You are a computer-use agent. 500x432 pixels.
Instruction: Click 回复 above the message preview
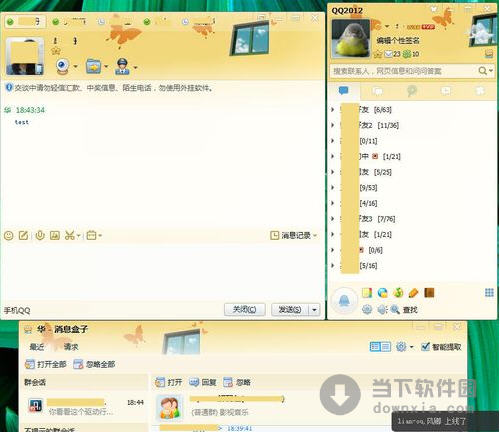tap(203, 382)
